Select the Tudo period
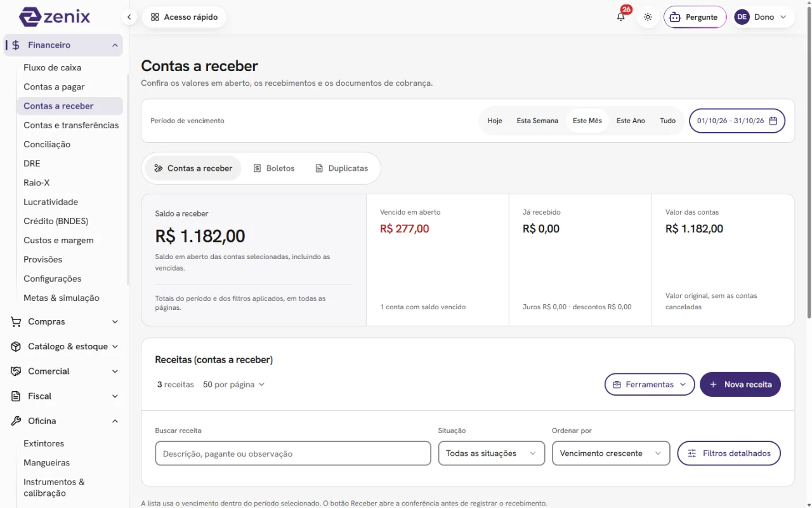The width and height of the screenshot is (812, 508). (x=667, y=121)
